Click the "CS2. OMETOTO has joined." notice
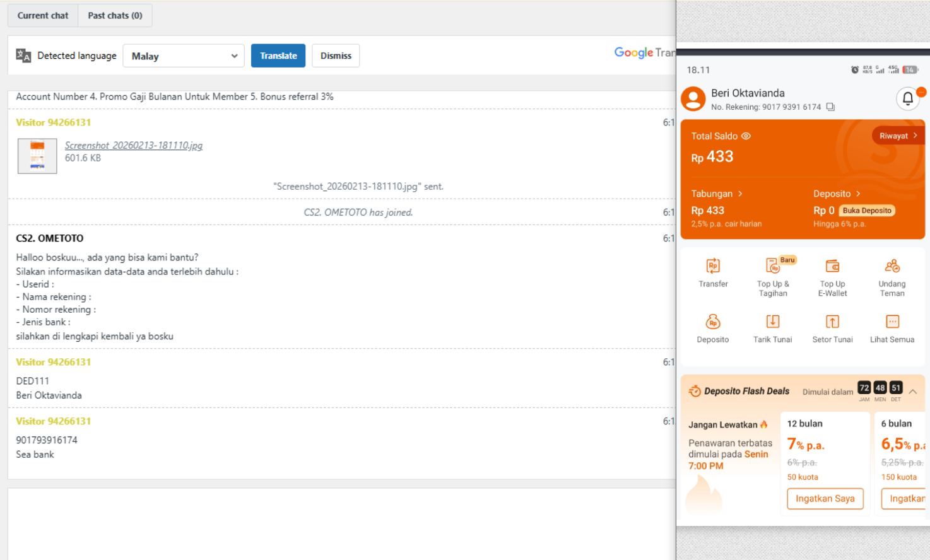This screenshot has height=560, width=930. point(358,213)
